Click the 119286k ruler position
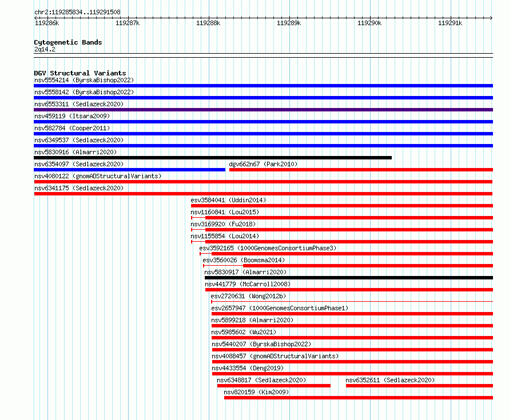Viewport: 509px width, 420px height. click(x=47, y=23)
